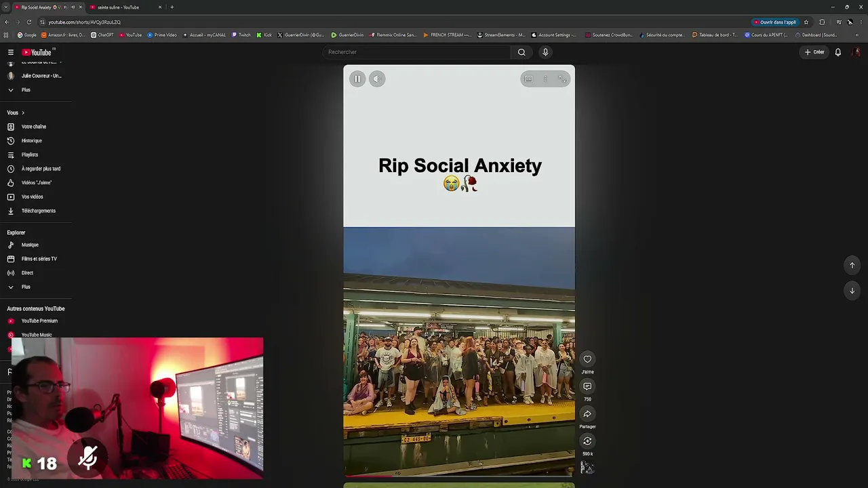Open the Julie Couvreur subscription channel
Image resolution: width=868 pixels, height=488 pixels.
(x=36, y=76)
